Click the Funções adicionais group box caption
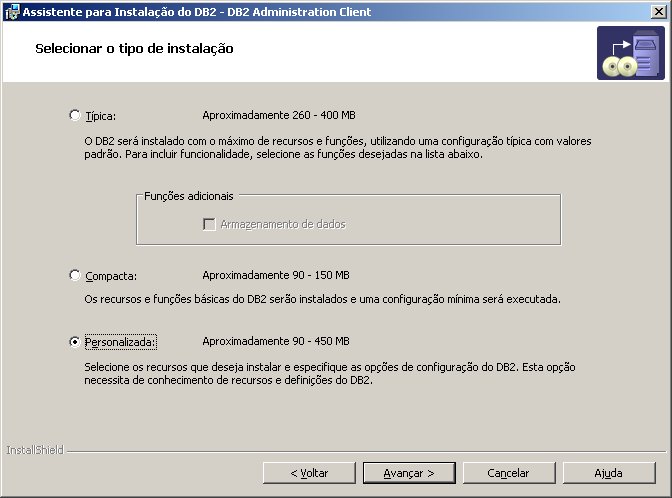 point(189,196)
